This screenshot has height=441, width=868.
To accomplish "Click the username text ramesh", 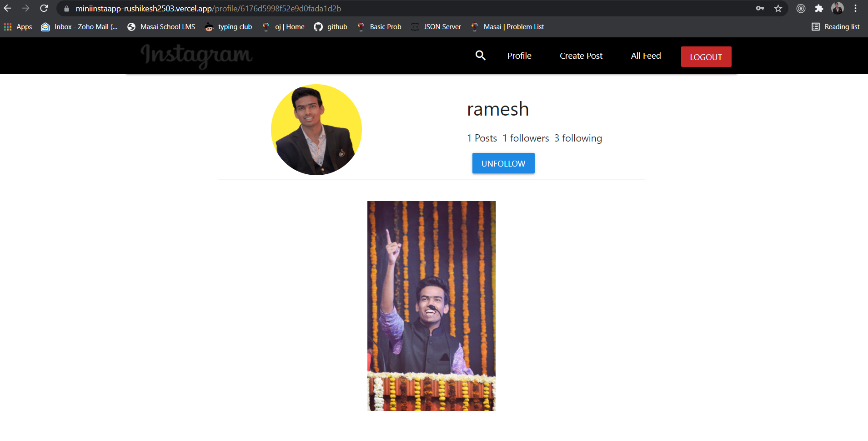I will (x=498, y=109).
